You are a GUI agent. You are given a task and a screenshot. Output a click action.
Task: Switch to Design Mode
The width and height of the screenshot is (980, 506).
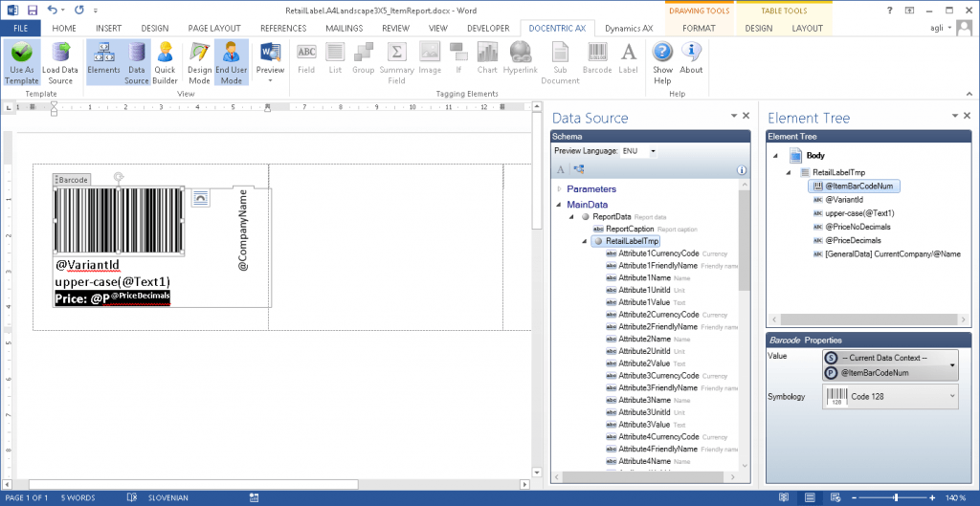(x=199, y=62)
